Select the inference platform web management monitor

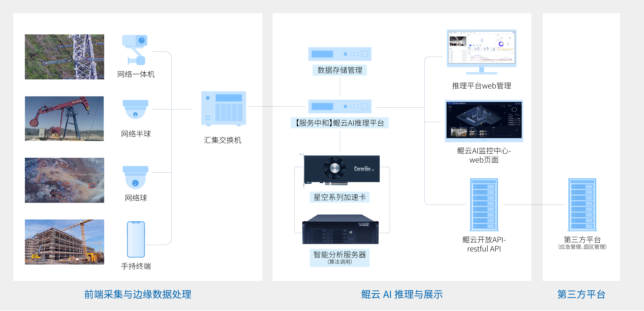coord(482,52)
